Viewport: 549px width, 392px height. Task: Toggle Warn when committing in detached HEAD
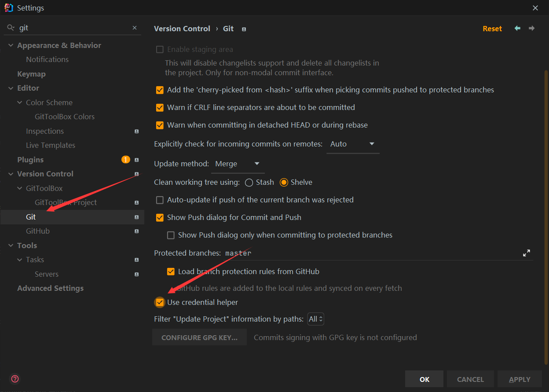[x=160, y=125]
